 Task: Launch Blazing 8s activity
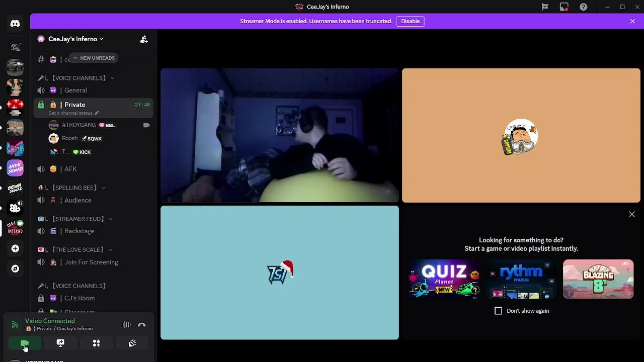pyautogui.click(x=598, y=279)
